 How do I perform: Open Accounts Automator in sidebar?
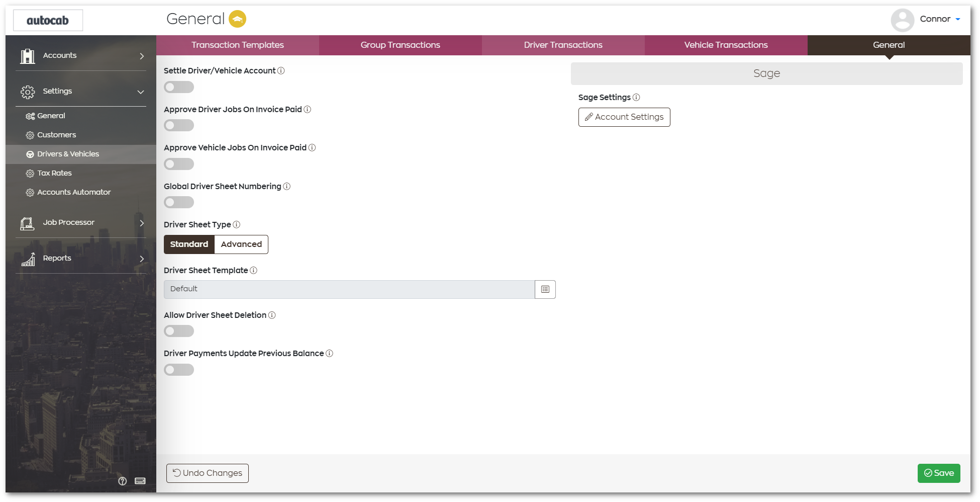pyautogui.click(x=81, y=192)
